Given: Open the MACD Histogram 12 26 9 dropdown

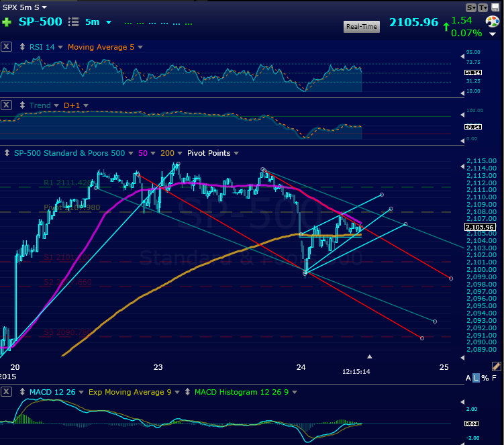Looking at the screenshot, I should pyautogui.click(x=295, y=392).
